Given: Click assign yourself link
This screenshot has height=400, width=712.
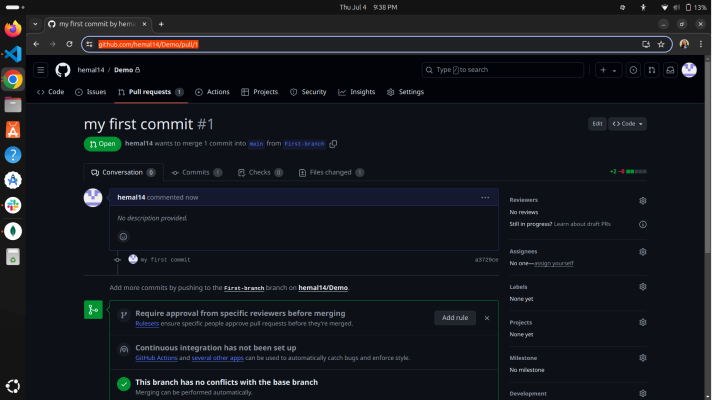Looking at the screenshot, I should pos(554,263).
